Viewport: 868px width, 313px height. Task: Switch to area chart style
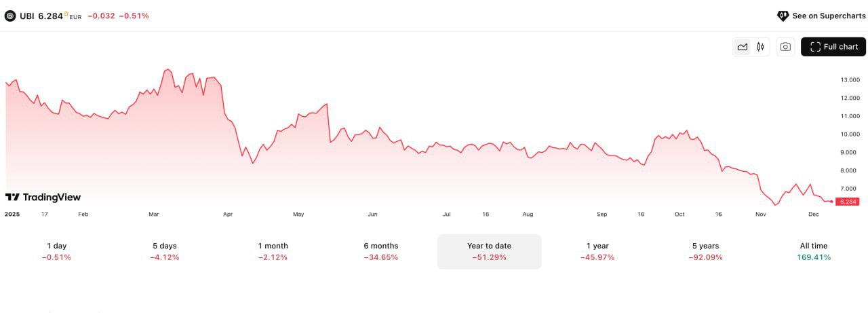743,47
